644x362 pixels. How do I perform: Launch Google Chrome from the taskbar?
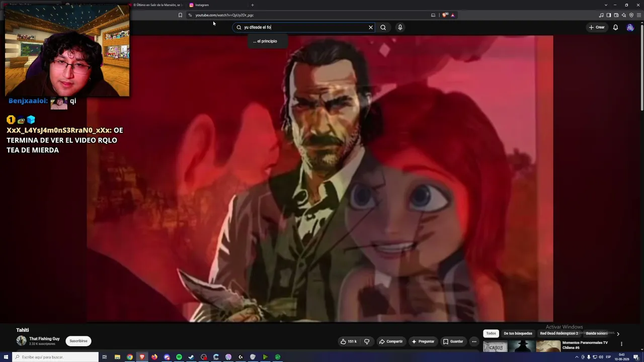tap(130, 357)
